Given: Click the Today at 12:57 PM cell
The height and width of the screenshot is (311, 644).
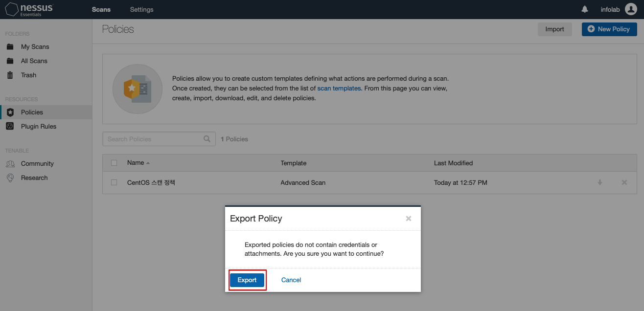Looking at the screenshot, I should click(460, 182).
